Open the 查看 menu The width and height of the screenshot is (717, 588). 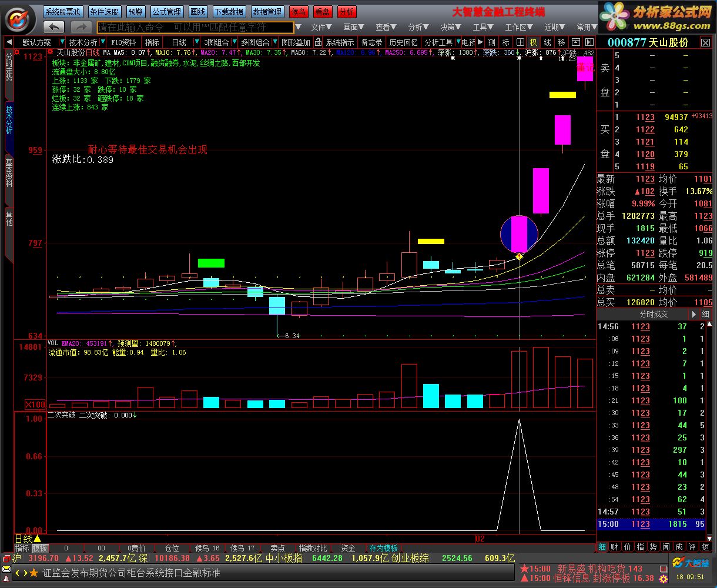click(x=386, y=27)
